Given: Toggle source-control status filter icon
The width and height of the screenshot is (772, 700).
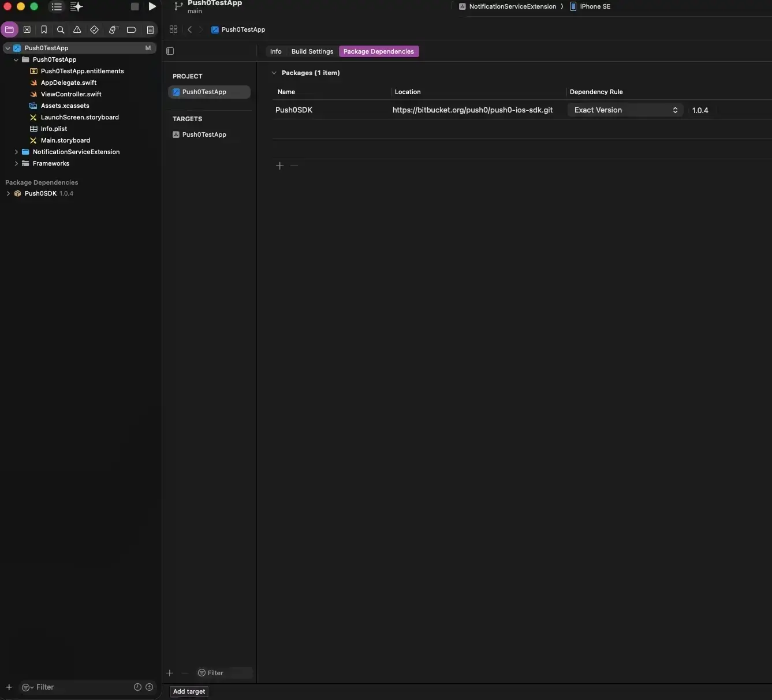Looking at the screenshot, I should (x=150, y=687).
